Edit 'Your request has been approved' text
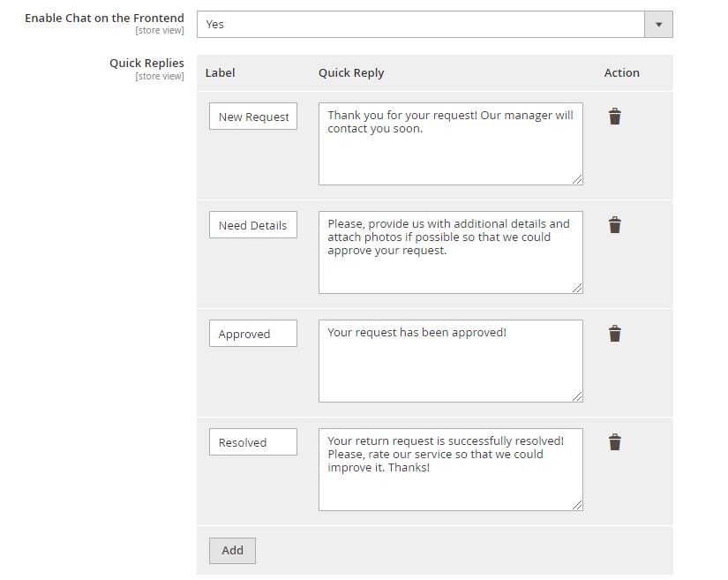The width and height of the screenshot is (728, 580). (451, 361)
